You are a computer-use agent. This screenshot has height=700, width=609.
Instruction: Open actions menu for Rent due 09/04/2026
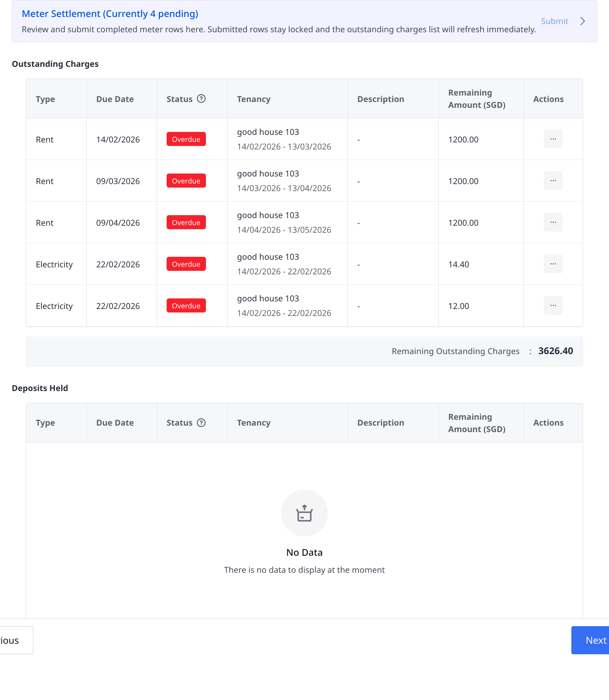pyautogui.click(x=553, y=222)
